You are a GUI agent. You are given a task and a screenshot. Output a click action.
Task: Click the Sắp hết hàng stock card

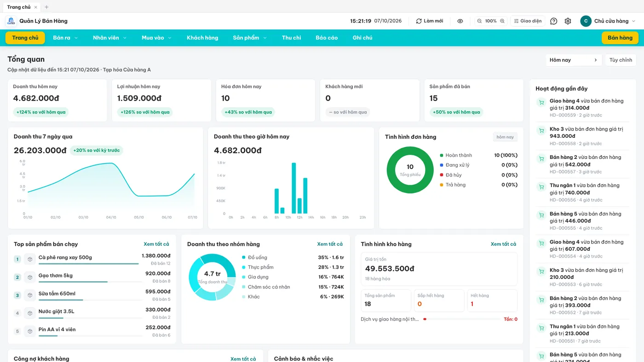coord(439,300)
